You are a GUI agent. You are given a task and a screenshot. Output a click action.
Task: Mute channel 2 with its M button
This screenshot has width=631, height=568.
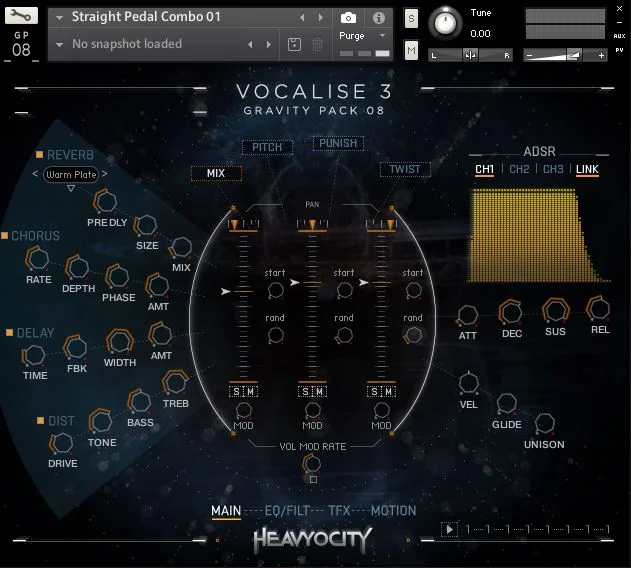(320, 392)
